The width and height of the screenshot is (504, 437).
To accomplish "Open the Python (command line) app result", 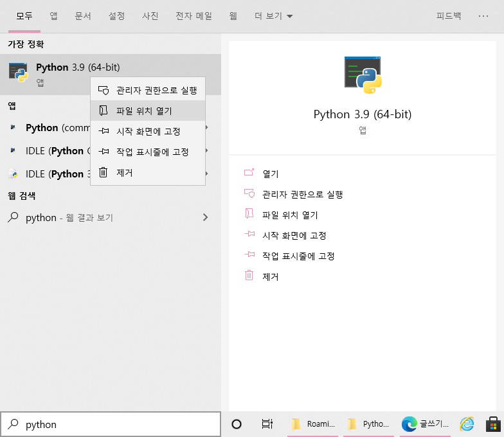I will [x=111, y=127].
